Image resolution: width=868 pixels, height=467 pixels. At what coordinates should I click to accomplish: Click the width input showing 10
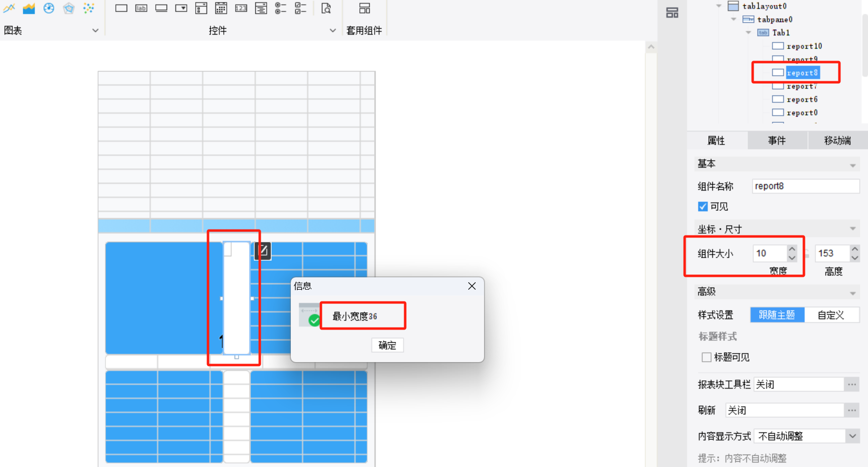pyautogui.click(x=770, y=253)
